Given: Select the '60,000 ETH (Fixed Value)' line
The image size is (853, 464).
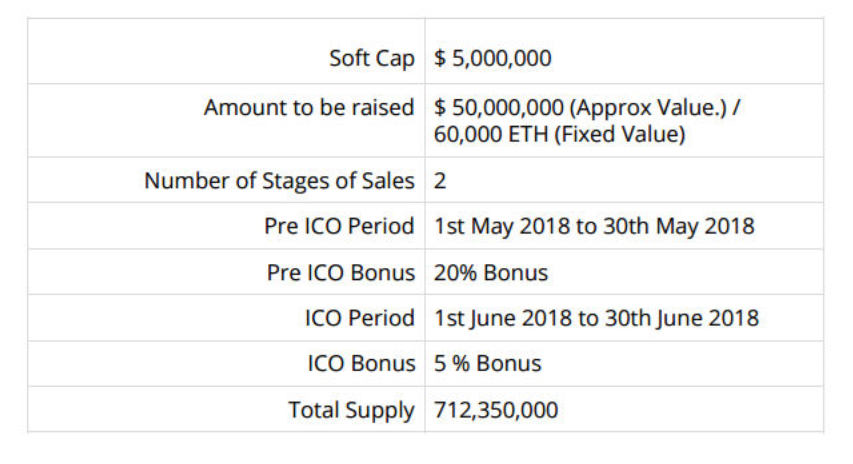Looking at the screenshot, I should click(x=560, y=135).
